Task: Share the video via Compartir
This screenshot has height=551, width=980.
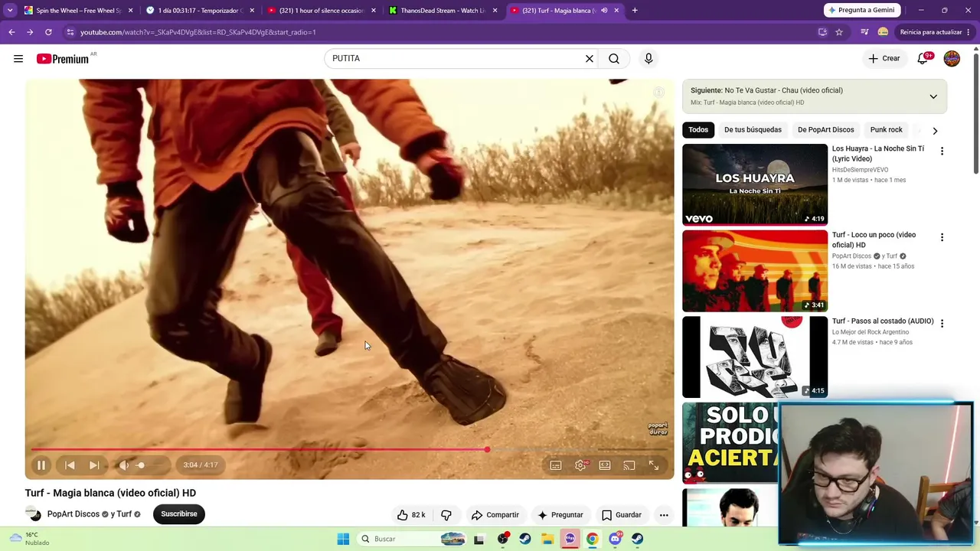Action: tap(495, 515)
